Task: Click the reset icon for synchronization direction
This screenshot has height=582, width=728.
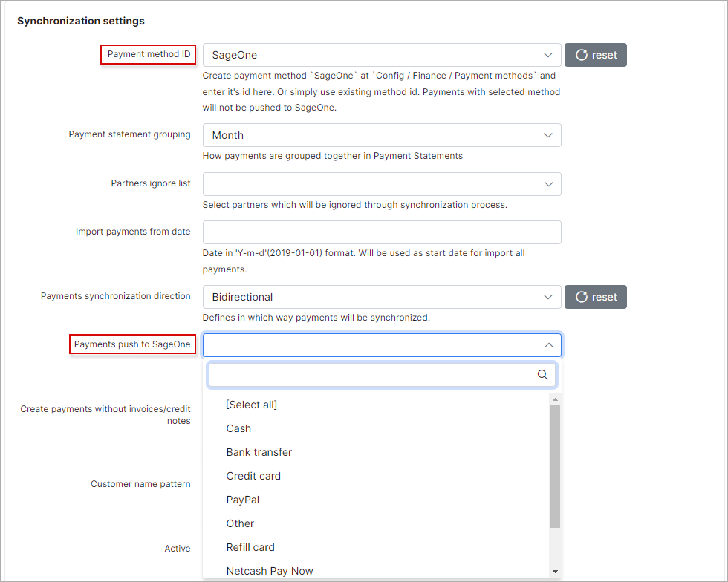Action: click(595, 296)
